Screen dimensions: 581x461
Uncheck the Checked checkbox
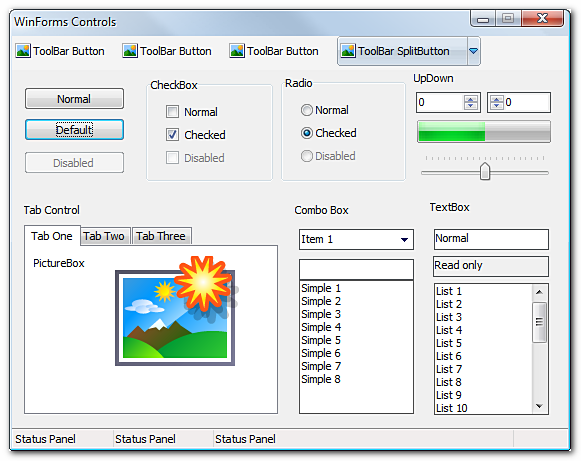172,135
